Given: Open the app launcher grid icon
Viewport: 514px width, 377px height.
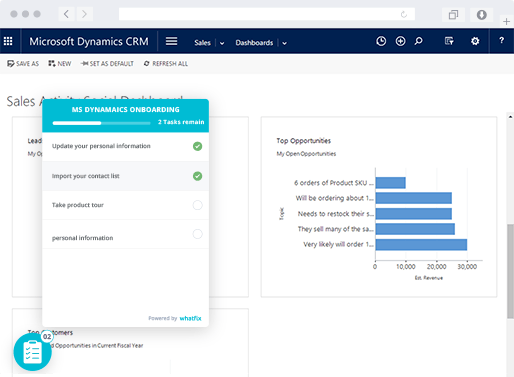Looking at the screenshot, I should coord(8,41).
